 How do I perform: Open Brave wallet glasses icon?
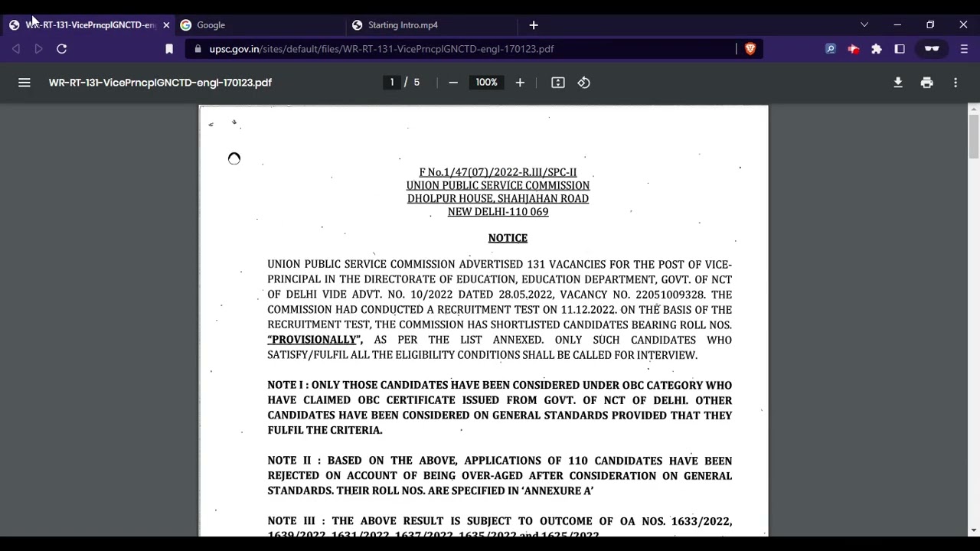coord(932,49)
